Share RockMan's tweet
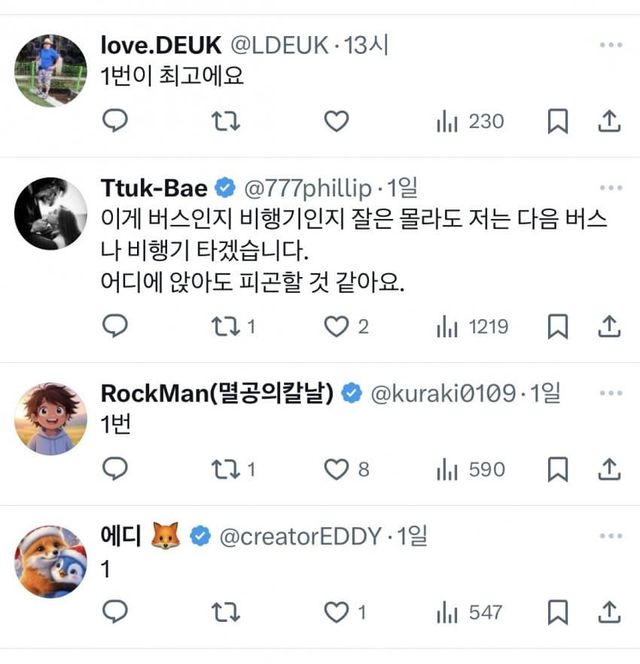The image size is (640, 664). point(608,469)
